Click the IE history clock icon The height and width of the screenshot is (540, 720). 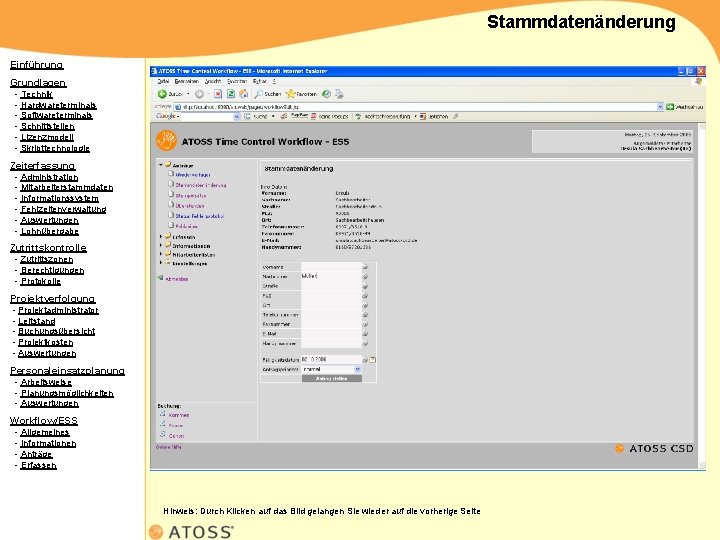click(x=326, y=94)
